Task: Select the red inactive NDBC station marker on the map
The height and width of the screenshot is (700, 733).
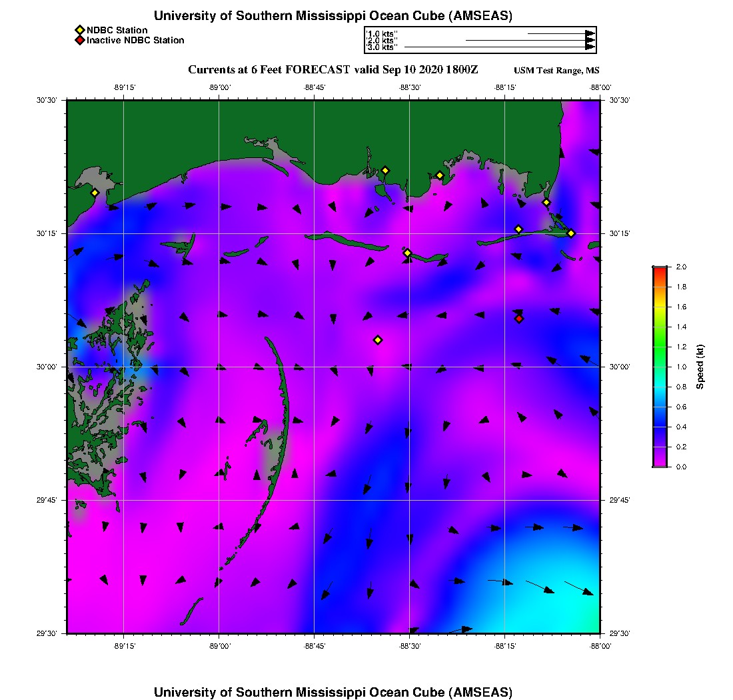Action: coord(519,319)
